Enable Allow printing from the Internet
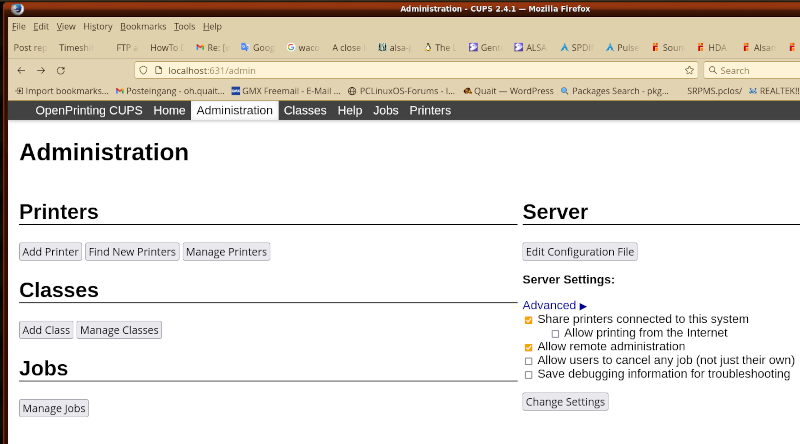 coord(555,333)
